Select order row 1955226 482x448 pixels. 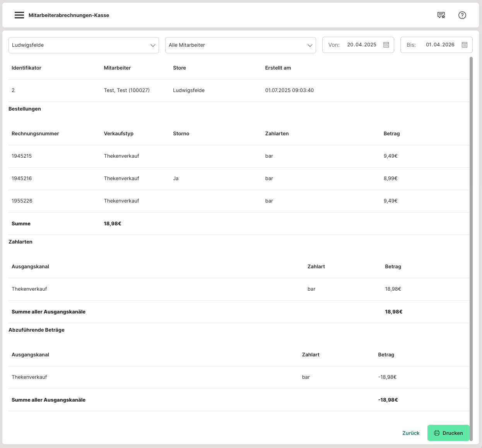click(22, 201)
